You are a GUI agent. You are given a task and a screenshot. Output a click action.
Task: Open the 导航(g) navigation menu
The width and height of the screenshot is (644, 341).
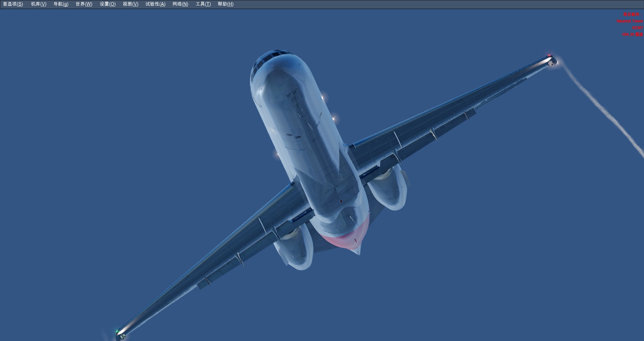[x=61, y=4]
